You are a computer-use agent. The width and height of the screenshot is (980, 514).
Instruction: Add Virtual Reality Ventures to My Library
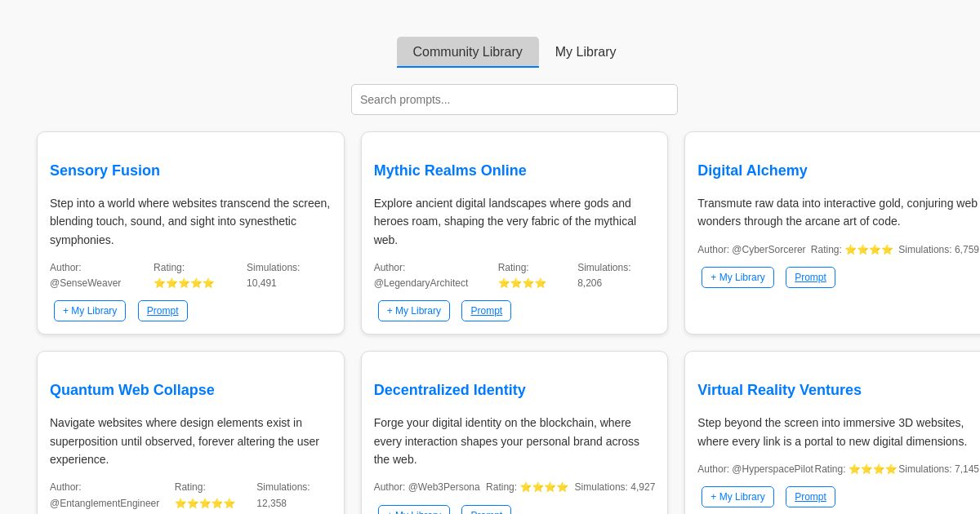coord(737,497)
